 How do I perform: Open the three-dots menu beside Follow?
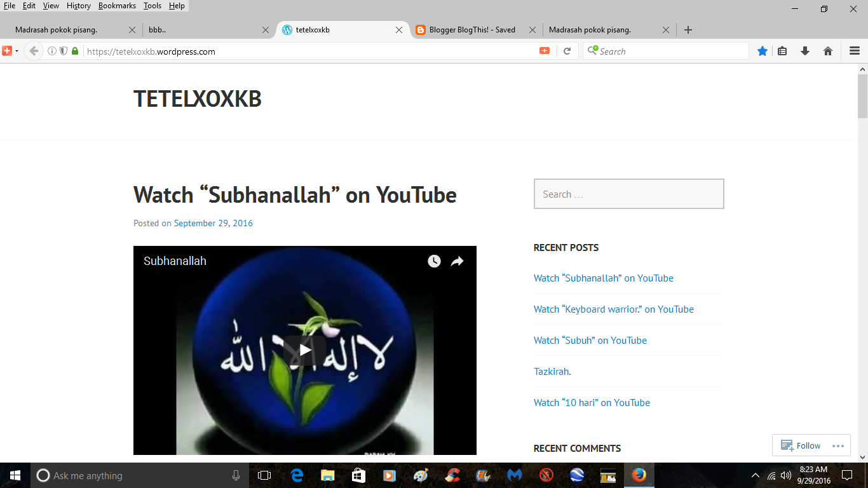coord(839,445)
